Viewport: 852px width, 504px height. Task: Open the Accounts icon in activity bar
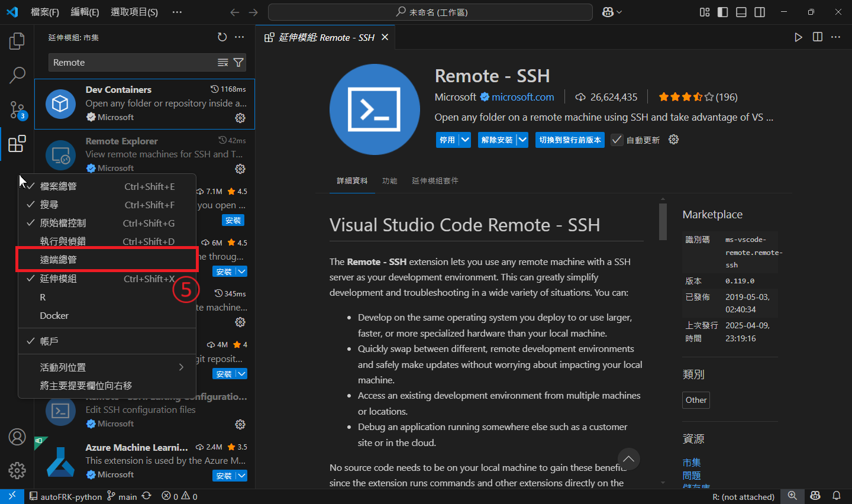[17, 437]
